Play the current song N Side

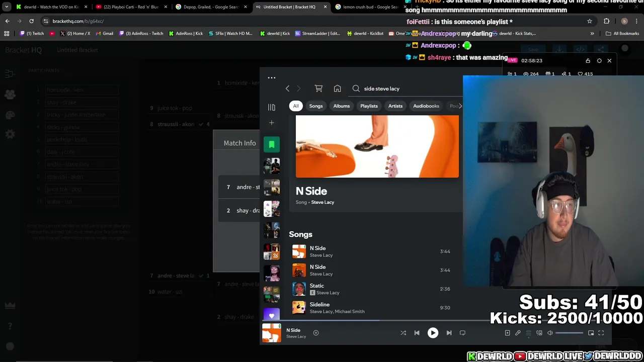(x=433, y=333)
